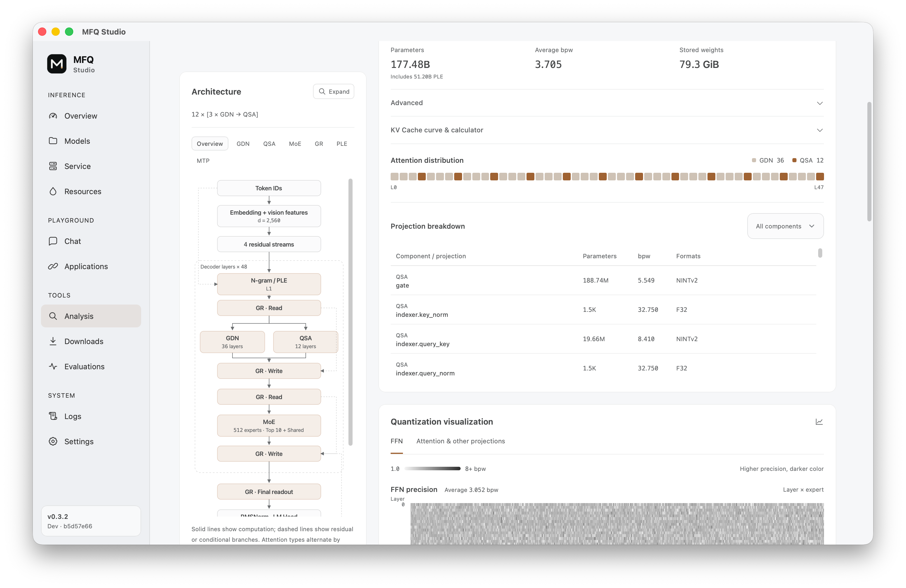Click the chart icon in Quantization visualization
The height and width of the screenshot is (588, 906).
pos(819,422)
